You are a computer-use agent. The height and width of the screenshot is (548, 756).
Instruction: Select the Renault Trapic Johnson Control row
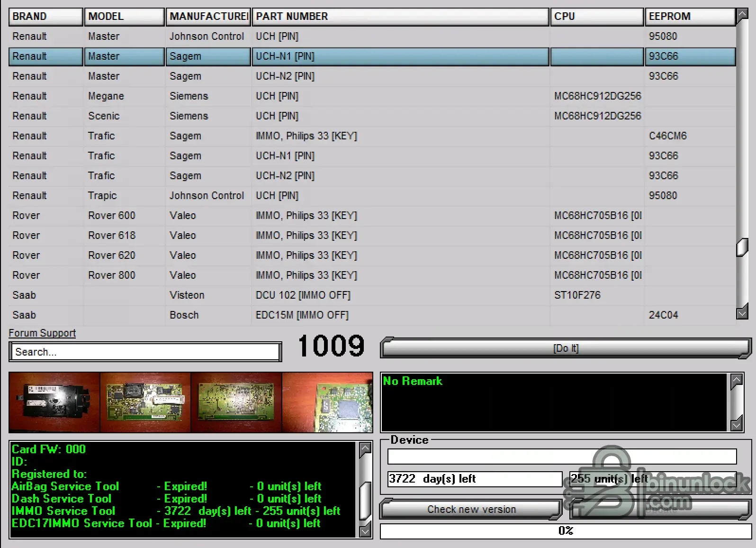pyautogui.click(x=372, y=196)
